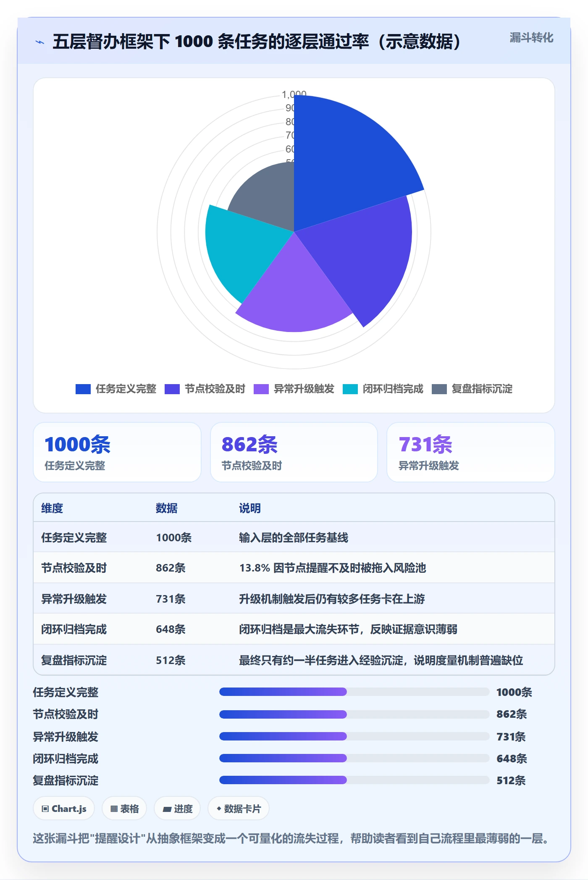Click the 输入层的全部任务基线 description cell
The height and width of the screenshot is (880, 588).
[x=294, y=537]
